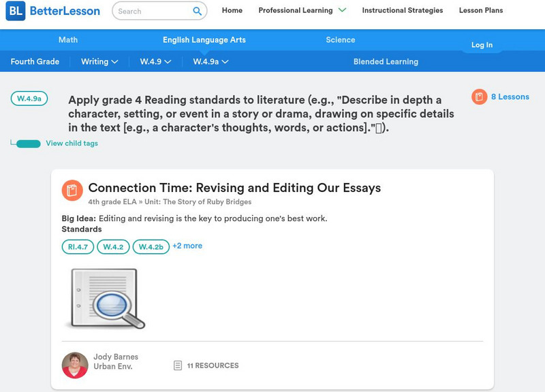
Task: Click the orange 8 Lessons icon
Action: (x=480, y=97)
